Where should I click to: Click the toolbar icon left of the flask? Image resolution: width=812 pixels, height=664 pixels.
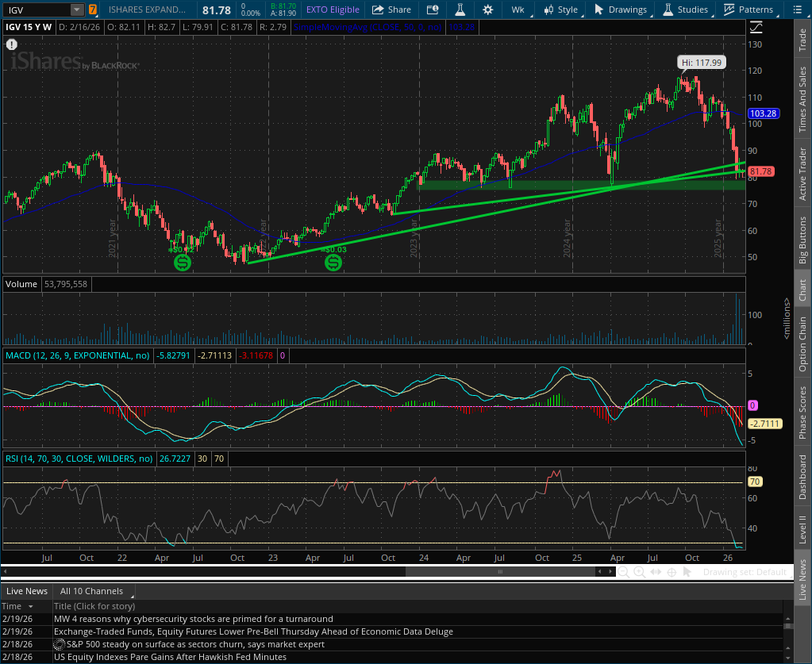433,10
